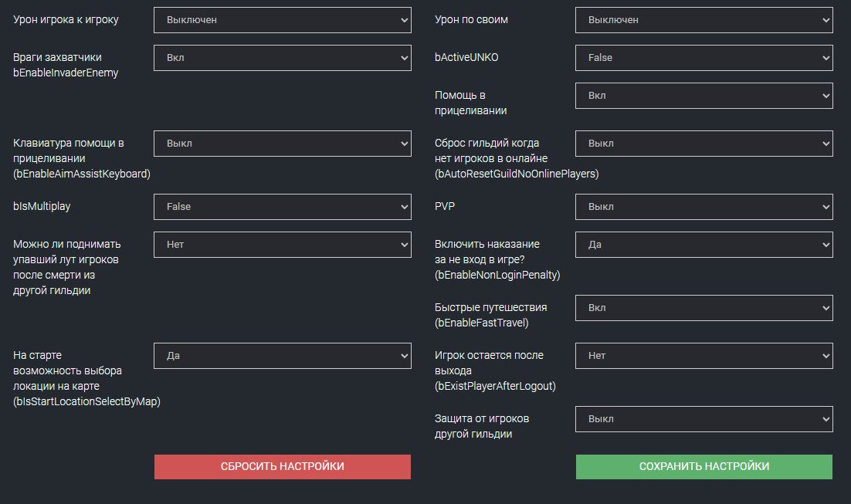Expand the 'Враги захватчики' bEnableInvaderEnemy dropdown
The width and height of the screenshot is (851, 504).
(282, 58)
